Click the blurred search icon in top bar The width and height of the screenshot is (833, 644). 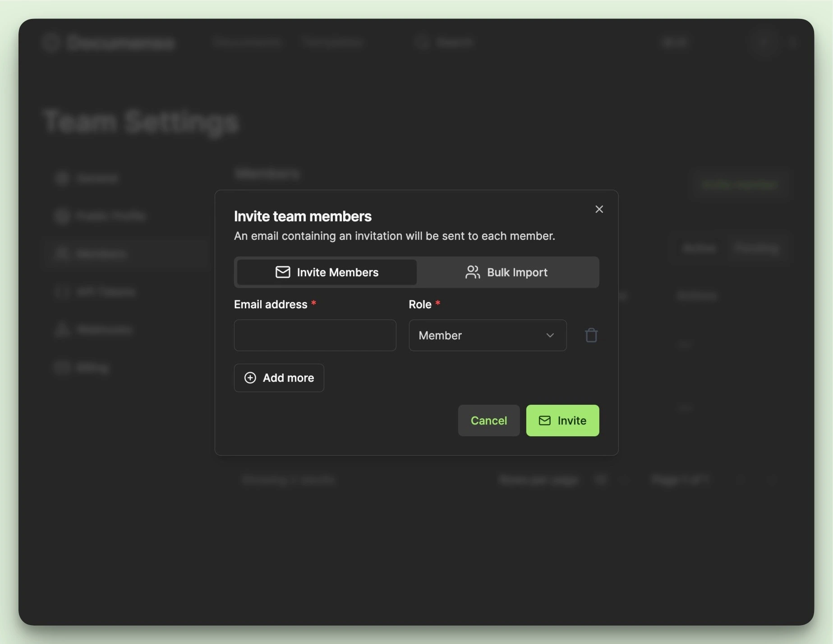click(x=422, y=42)
